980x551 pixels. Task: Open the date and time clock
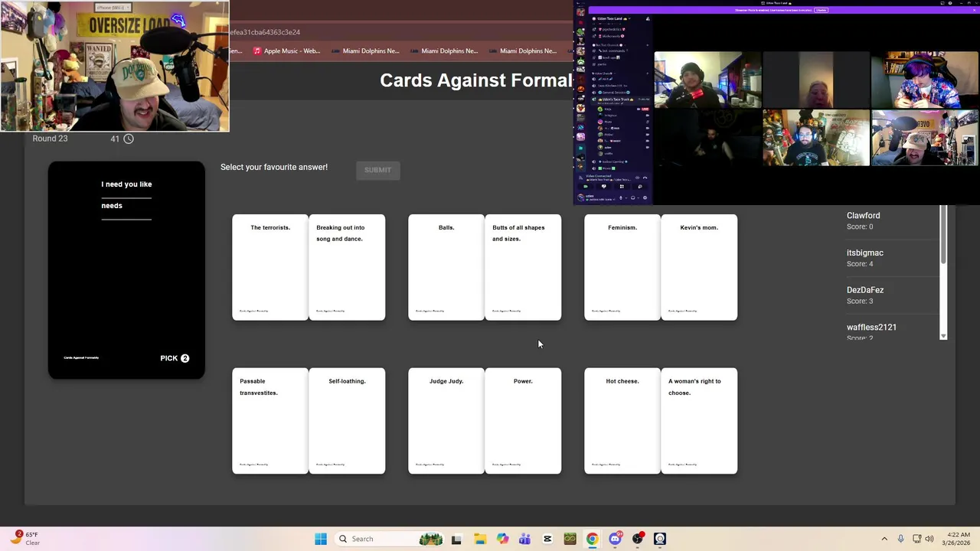(x=958, y=539)
